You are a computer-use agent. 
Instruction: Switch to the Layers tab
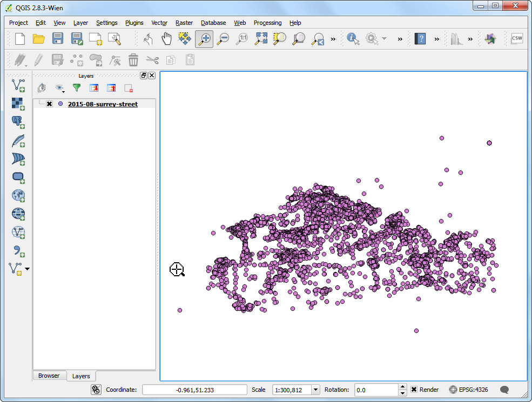click(81, 376)
